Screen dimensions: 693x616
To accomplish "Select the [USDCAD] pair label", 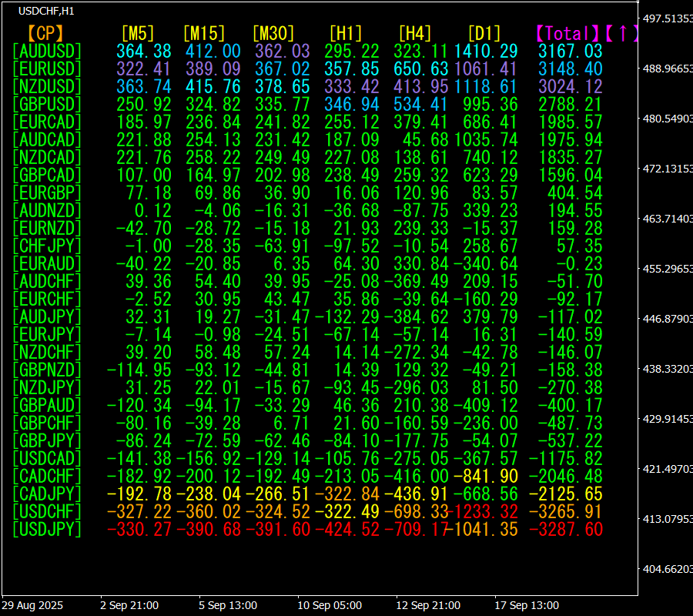I will point(47,458).
